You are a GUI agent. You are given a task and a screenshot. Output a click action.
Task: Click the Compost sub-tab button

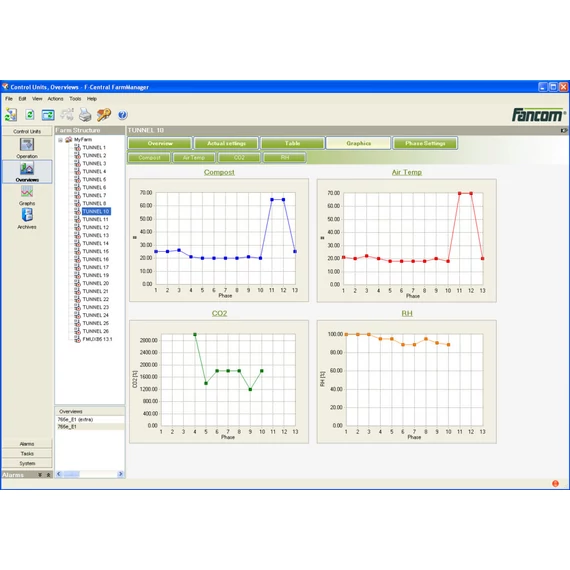(x=149, y=157)
